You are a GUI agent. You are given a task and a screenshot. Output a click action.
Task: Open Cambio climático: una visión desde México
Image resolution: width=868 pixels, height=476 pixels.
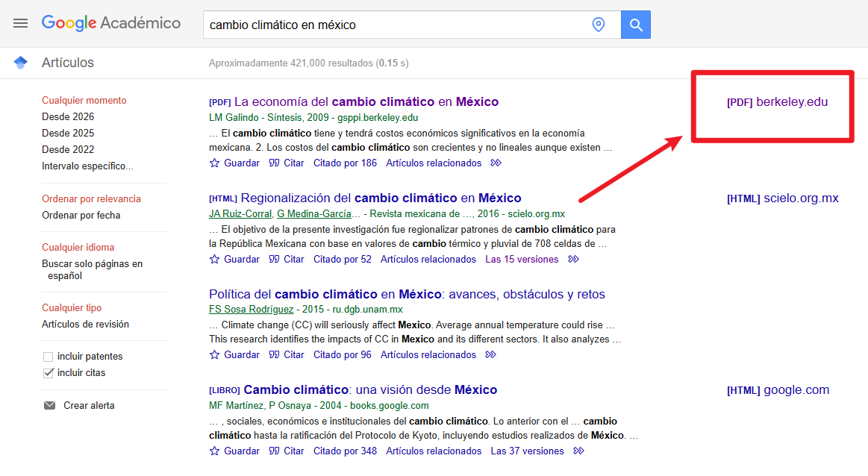click(370, 389)
